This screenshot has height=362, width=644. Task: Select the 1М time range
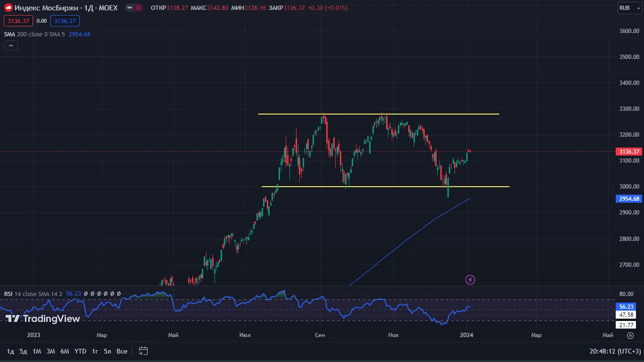coord(37,351)
